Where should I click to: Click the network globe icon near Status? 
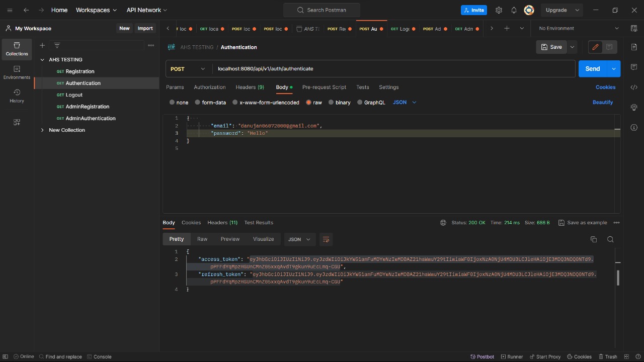[x=443, y=223]
